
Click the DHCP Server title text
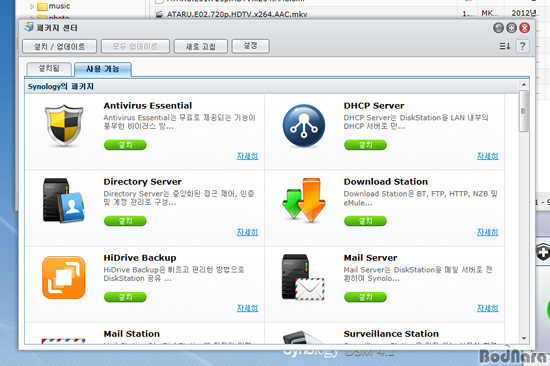[x=374, y=106]
